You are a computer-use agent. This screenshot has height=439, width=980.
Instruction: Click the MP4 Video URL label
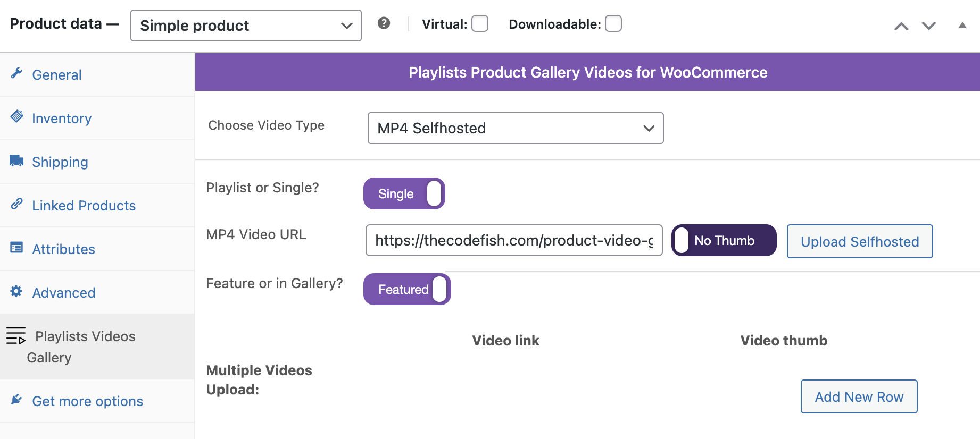click(256, 234)
